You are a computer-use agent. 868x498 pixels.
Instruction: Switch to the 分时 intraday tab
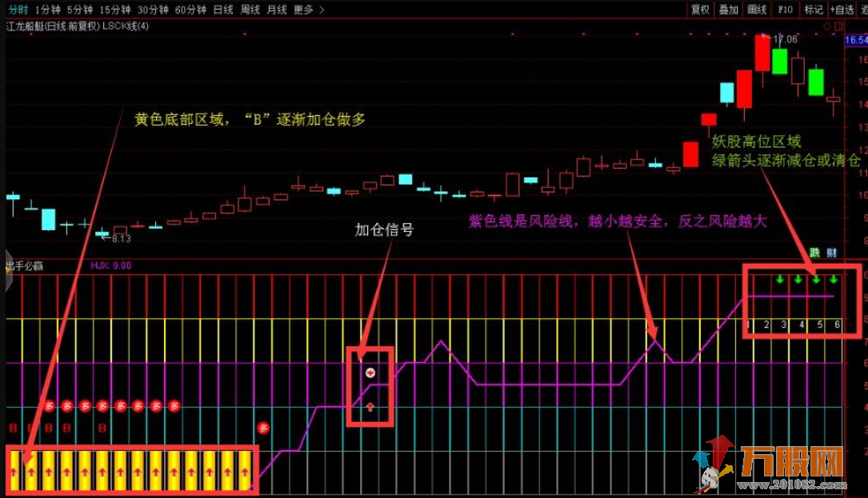pyautogui.click(x=18, y=10)
